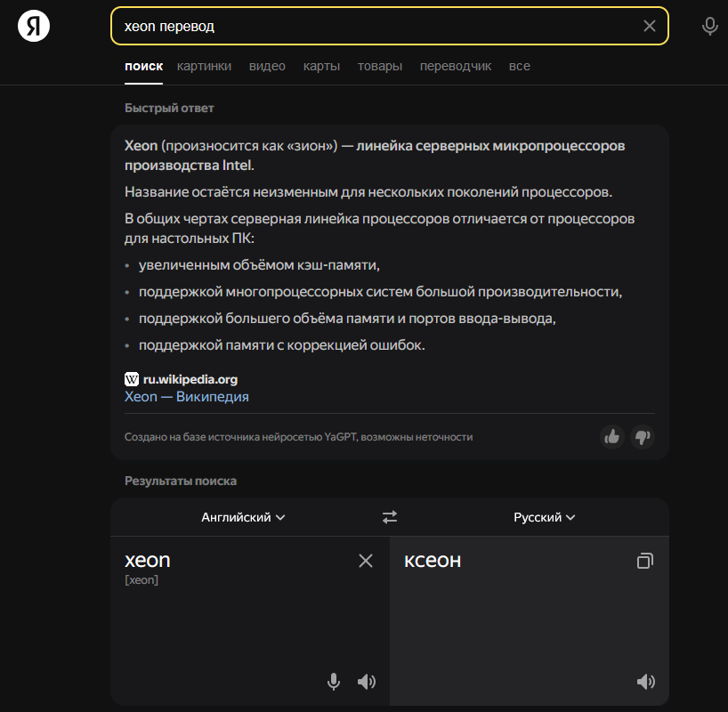Select the 'поиск' tab
Screen dimensions: 728x712
point(143,66)
